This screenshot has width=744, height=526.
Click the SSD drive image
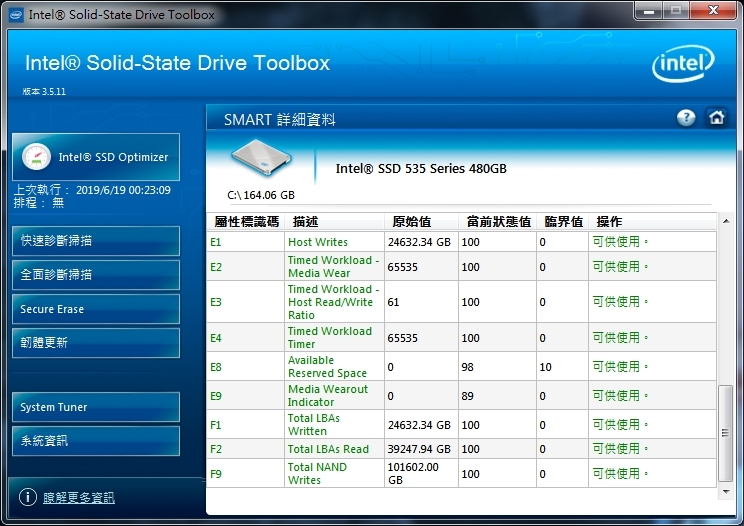[x=261, y=157]
